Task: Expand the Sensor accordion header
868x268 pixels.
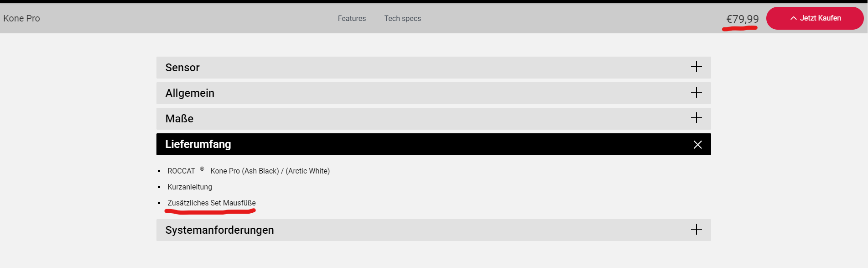Action: pos(433,68)
